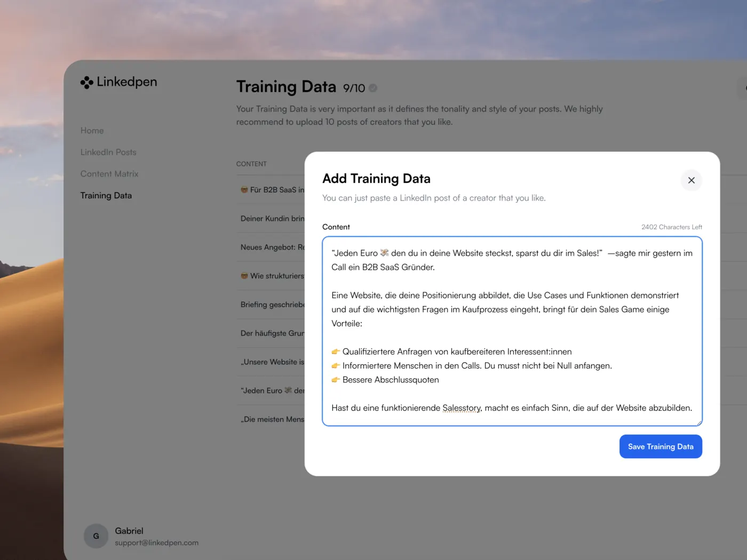Image resolution: width=747 pixels, height=560 pixels.
Task: Close the Add Training Data dialog
Action: [691, 180]
